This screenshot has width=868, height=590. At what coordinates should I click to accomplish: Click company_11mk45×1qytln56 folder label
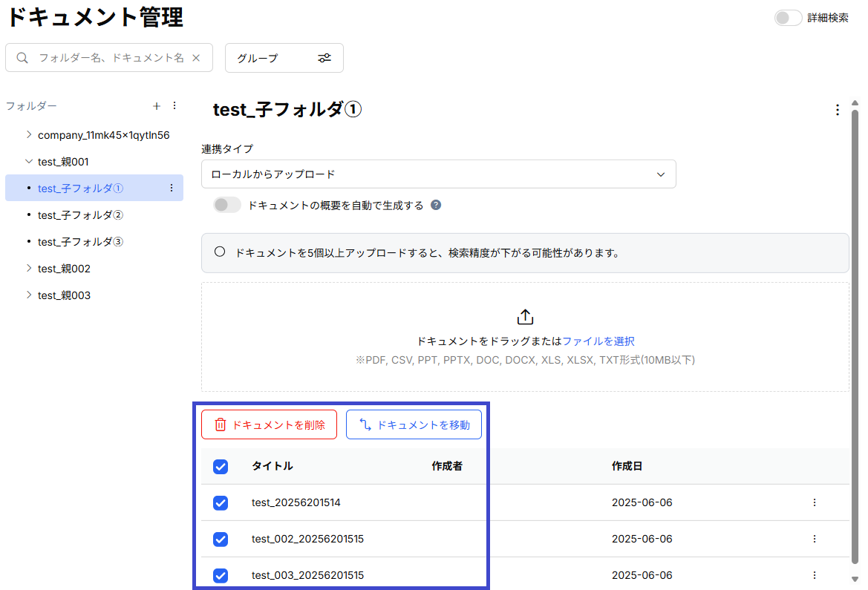(103, 135)
